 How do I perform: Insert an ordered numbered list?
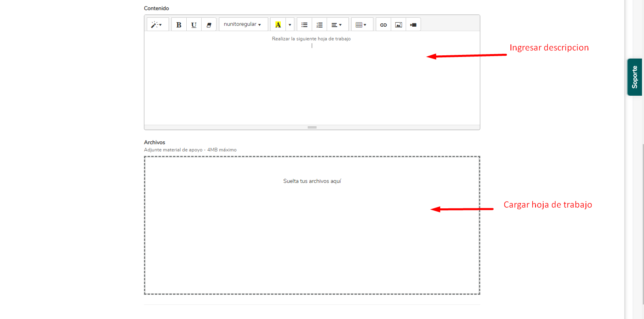[x=319, y=25]
